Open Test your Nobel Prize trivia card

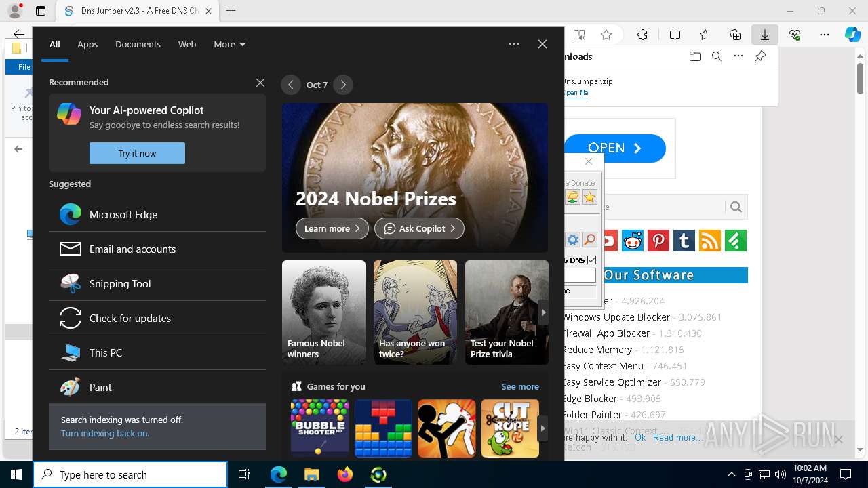pyautogui.click(x=507, y=312)
